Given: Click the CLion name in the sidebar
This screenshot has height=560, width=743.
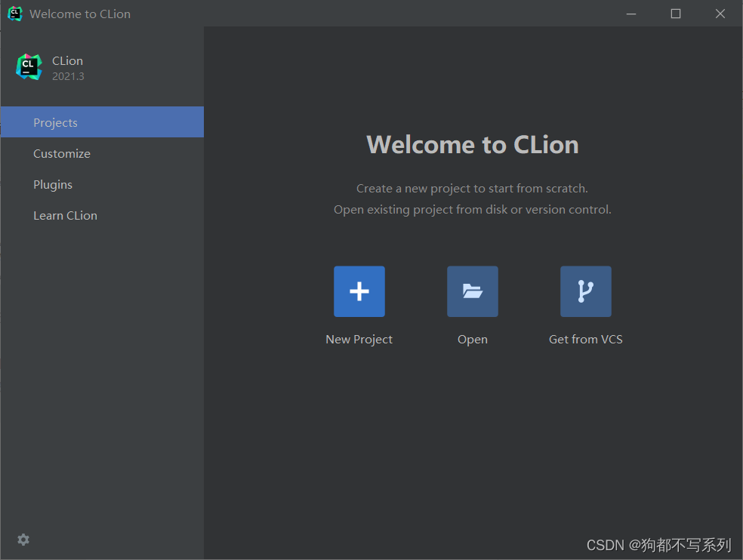Looking at the screenshot, I should pos(67,61).
